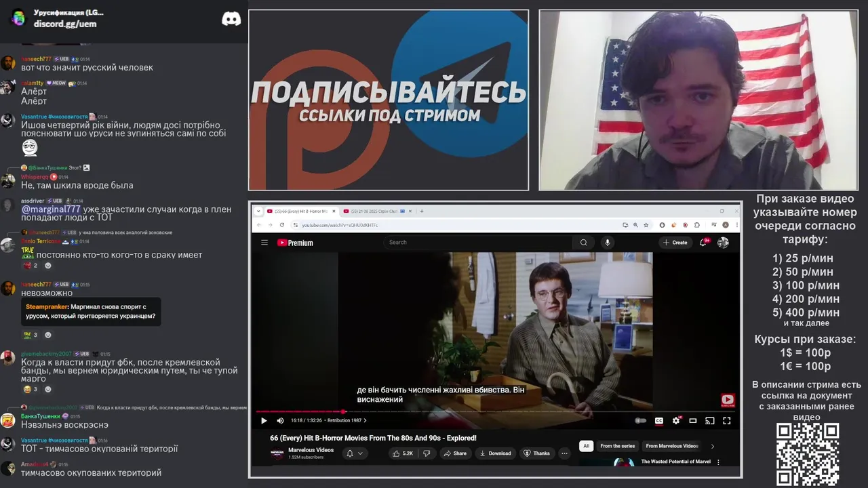Image resolution: width=868 pixels, height=488 pixels.
Task: Open new browser tab with plus
Action: [422, 211]
